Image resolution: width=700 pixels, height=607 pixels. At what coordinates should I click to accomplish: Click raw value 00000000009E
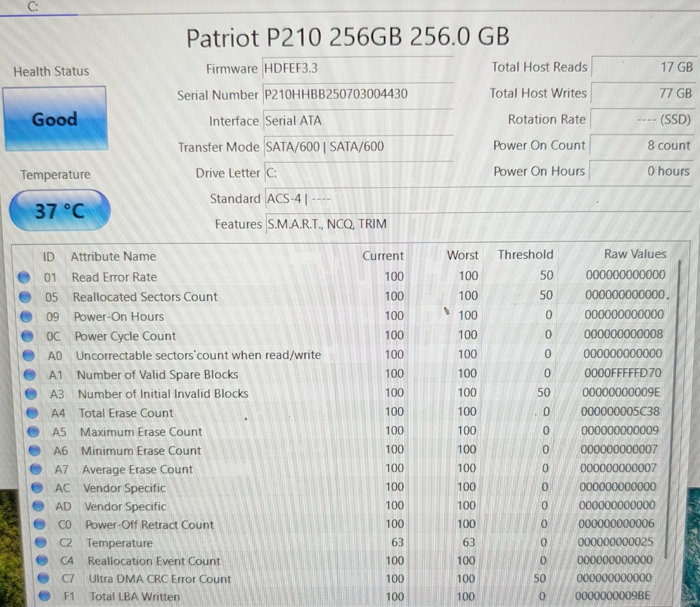click(x=621, y=392)
